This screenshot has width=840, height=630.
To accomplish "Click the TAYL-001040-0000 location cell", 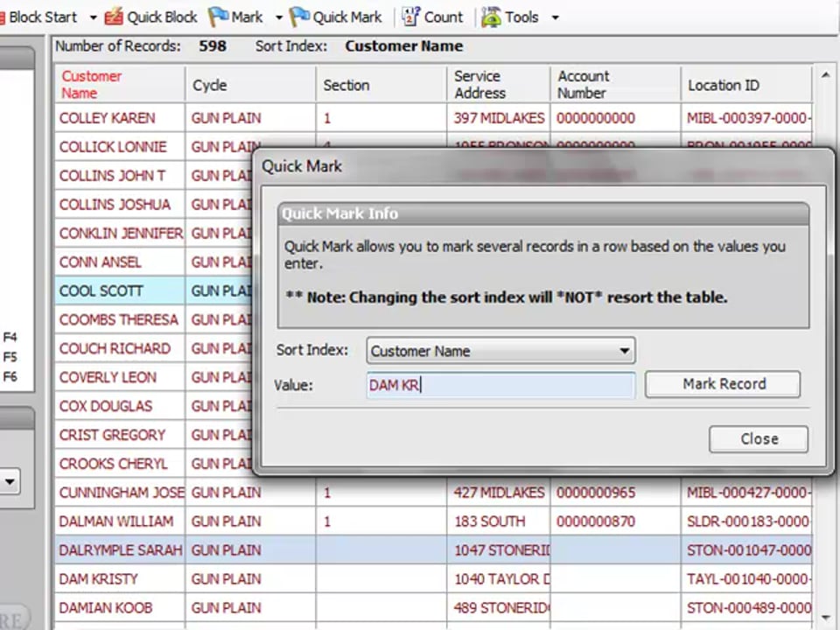I will 746,579.
